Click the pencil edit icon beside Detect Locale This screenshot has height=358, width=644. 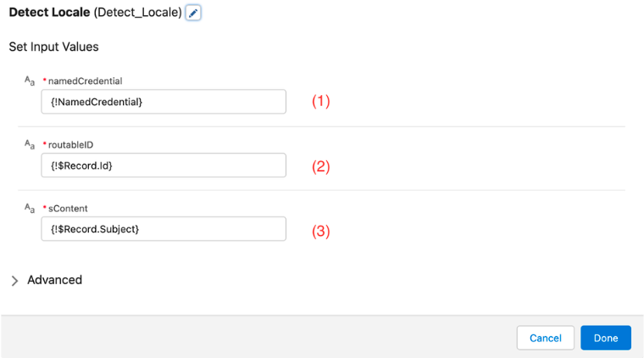[193, 13]
